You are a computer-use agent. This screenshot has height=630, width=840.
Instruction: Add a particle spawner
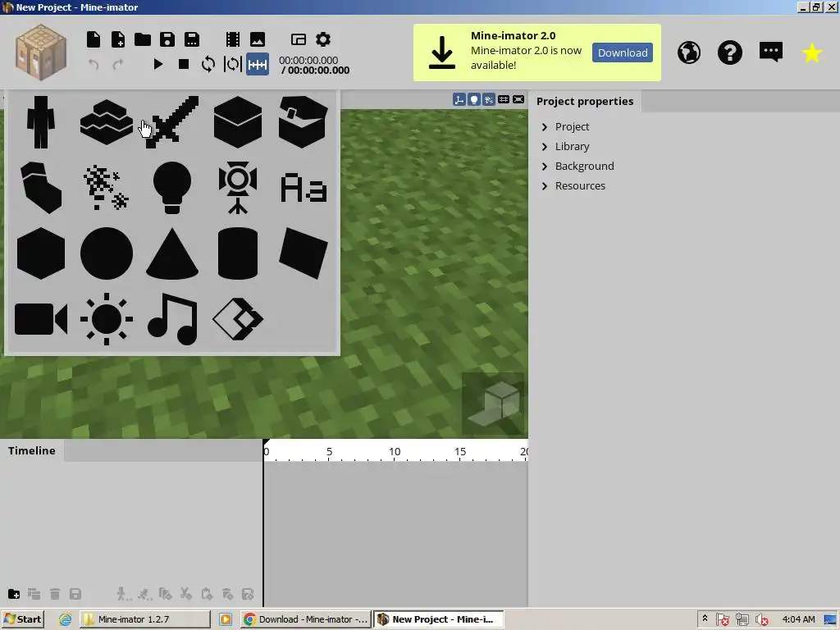click(x=106, y=188)
